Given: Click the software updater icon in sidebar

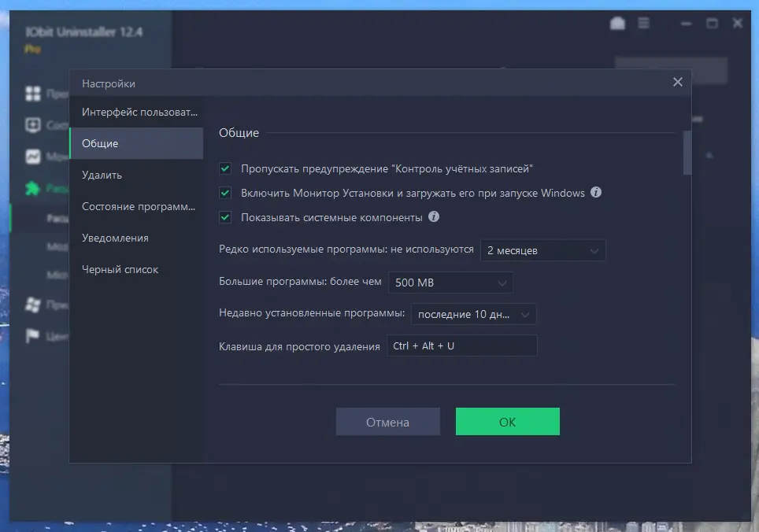Looking at the screenshot, I should tap(33, 125).
